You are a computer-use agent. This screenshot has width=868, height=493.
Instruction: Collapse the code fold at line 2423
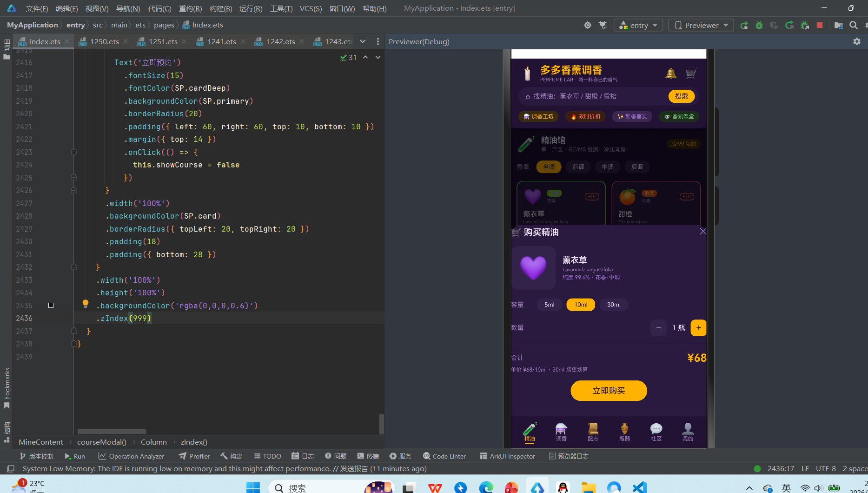(x=73, y=152)
